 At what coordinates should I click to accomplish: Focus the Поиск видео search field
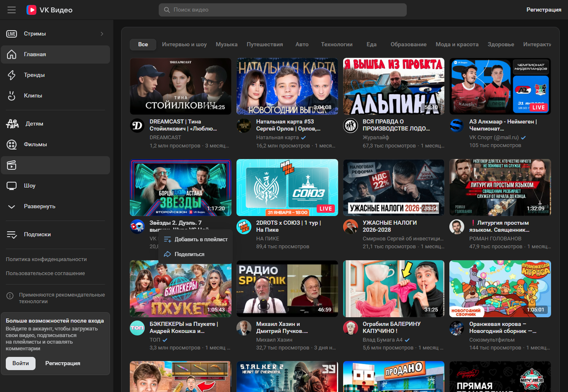tap(283, 10)
